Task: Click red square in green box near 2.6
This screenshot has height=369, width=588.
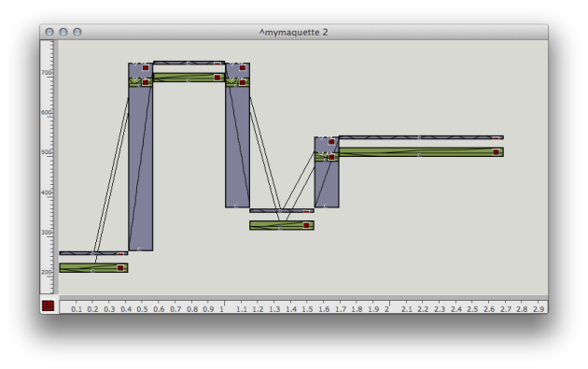Action: 496,152
